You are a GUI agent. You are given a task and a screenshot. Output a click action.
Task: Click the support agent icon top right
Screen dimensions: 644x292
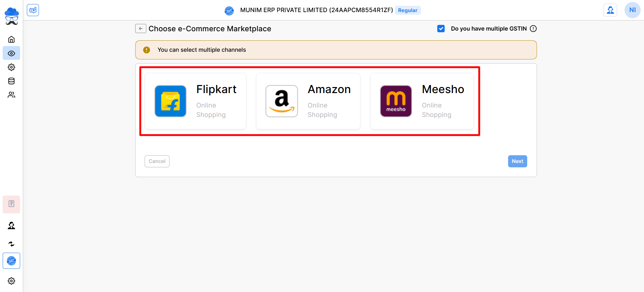(x=610, y=10)
